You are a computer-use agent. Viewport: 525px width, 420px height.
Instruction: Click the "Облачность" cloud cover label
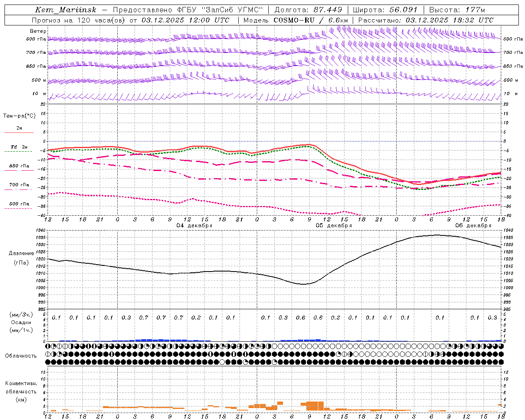click(x=21, y=356)
